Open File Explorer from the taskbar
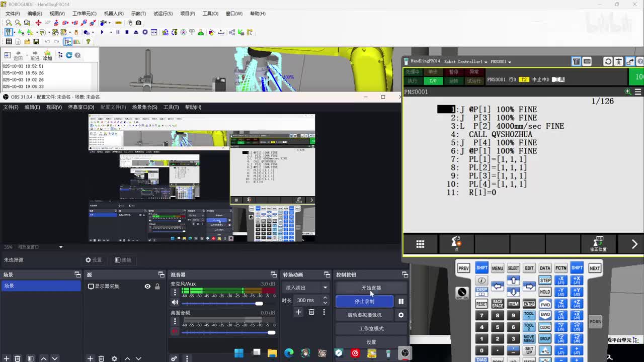 (272, 353)
